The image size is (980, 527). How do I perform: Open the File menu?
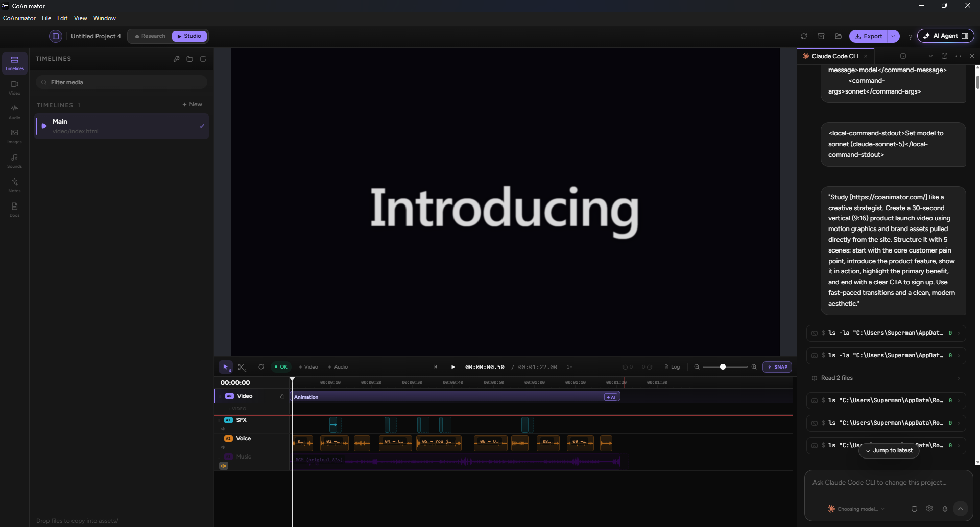click(46, 18)
